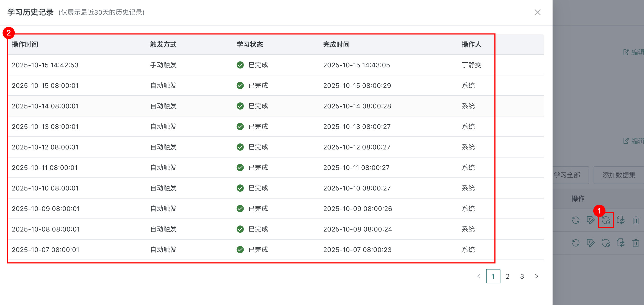The image size is (644, 305).
Task: Click trash delete icon in first operations row
Action: pos(636,220)
